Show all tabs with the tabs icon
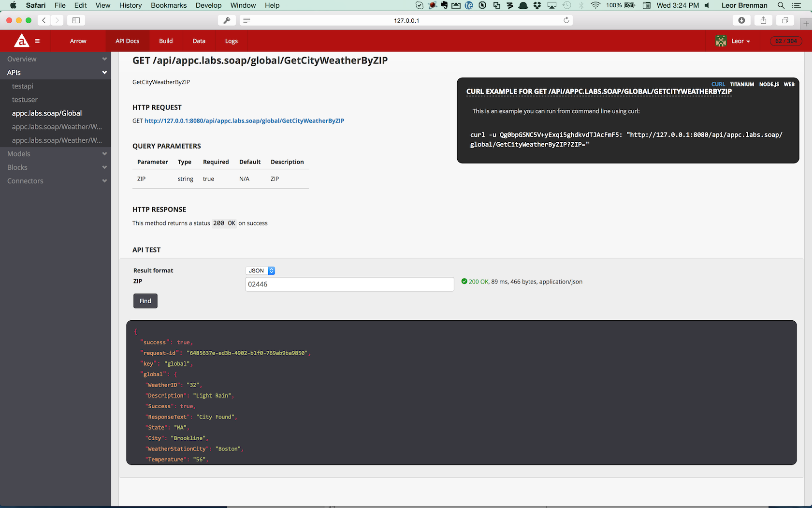The width and height of the screenshot is (812, 508). click(785, 20)
